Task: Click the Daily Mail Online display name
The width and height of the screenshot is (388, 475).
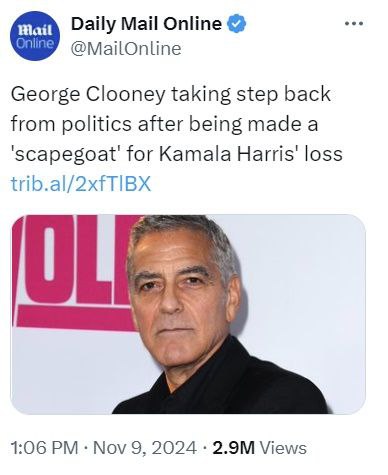Action: click(x=146, y=24)
